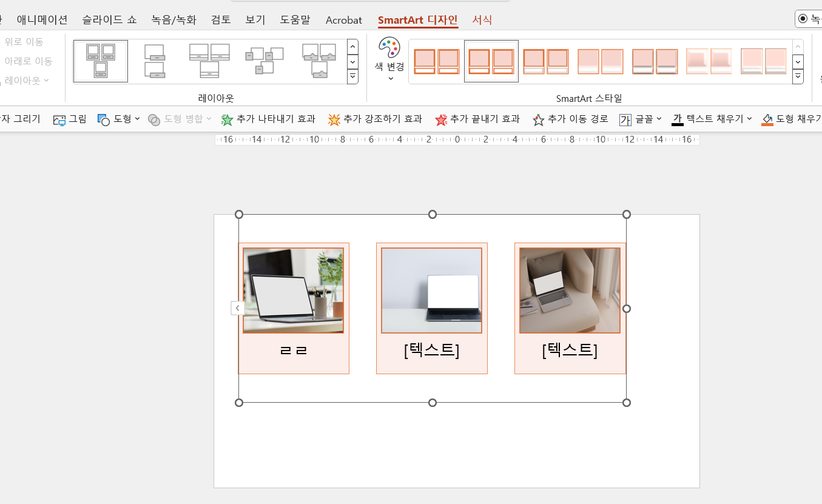Click the 위로 이동 button
The image size is (822, 504).
click(x=24, y=42)
